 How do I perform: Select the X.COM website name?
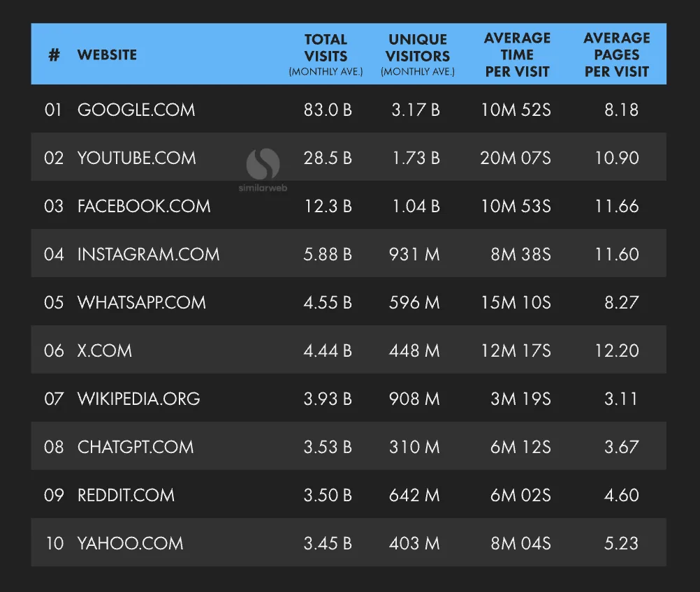(105, 350)
